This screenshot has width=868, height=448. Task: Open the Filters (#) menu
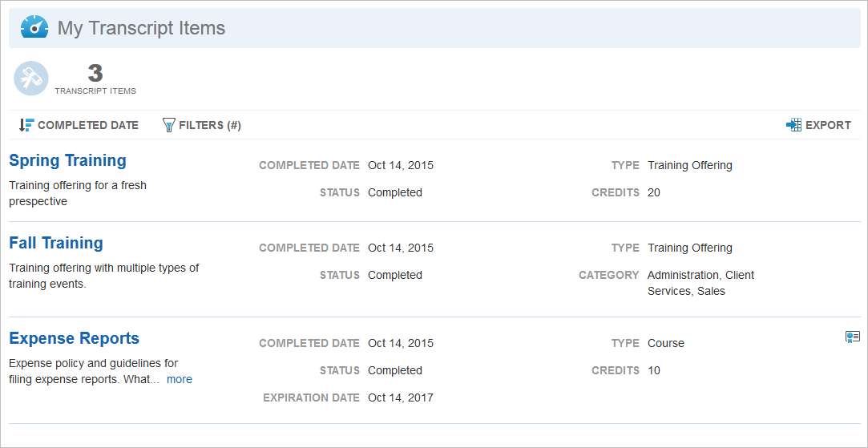[201, 125]
